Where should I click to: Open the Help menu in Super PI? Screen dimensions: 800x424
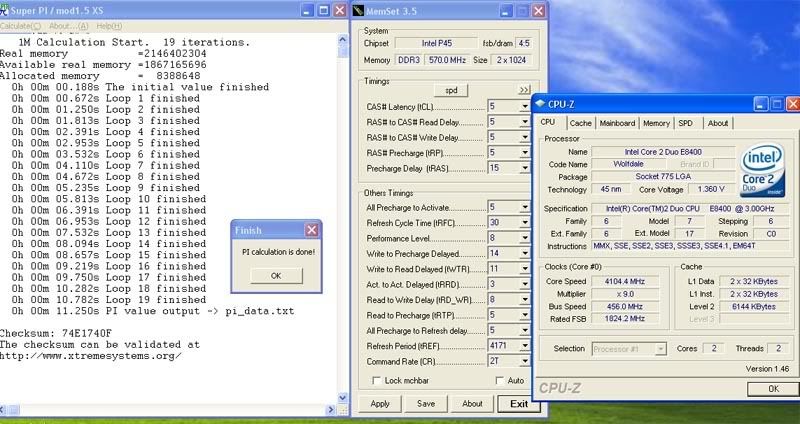click(x=109, y=26)
